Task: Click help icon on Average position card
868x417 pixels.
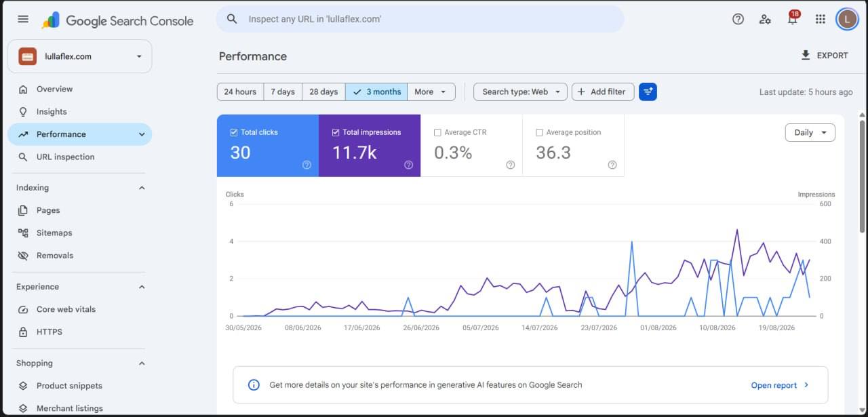Action: coord(612,165)
